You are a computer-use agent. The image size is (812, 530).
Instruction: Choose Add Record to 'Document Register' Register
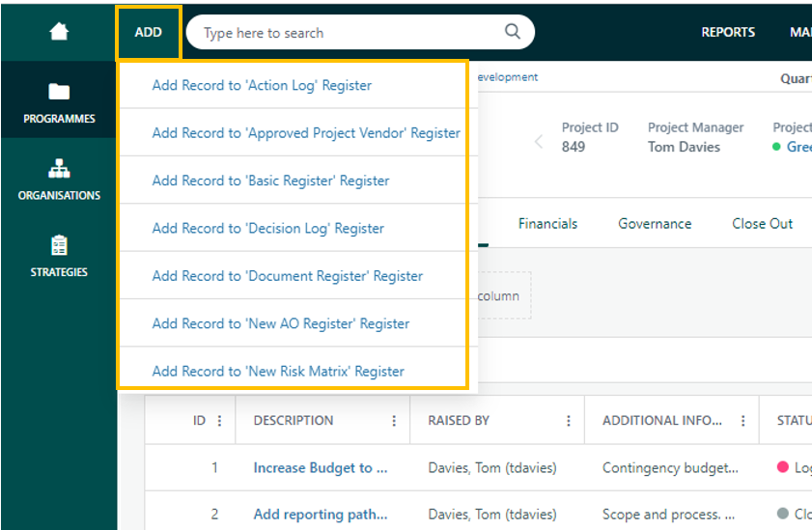coord(288,276)
